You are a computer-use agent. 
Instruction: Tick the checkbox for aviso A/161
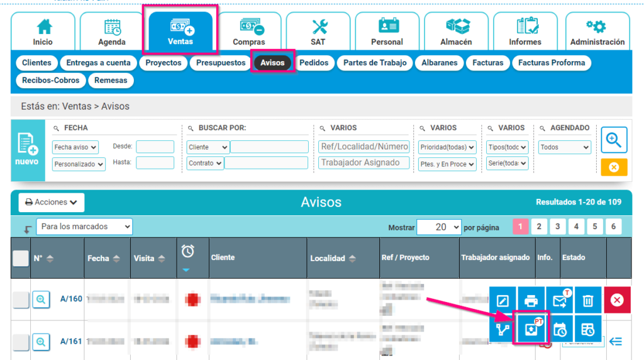(21, 342)
